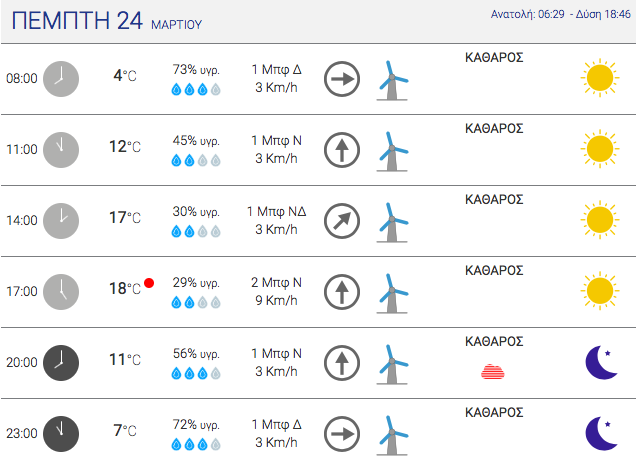Click the ΚΑΘΑΡΟΣ label in the 11:00 row
This screenshot has width=637, height=466.
pos(494,129)
